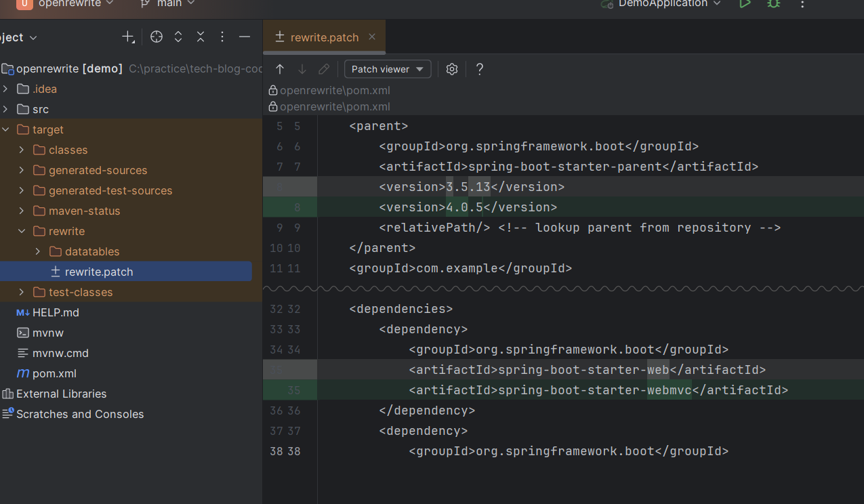Collapse the target folder
Image resolution: width=864 pixels, height=504 pixels.
click(5, 129)
